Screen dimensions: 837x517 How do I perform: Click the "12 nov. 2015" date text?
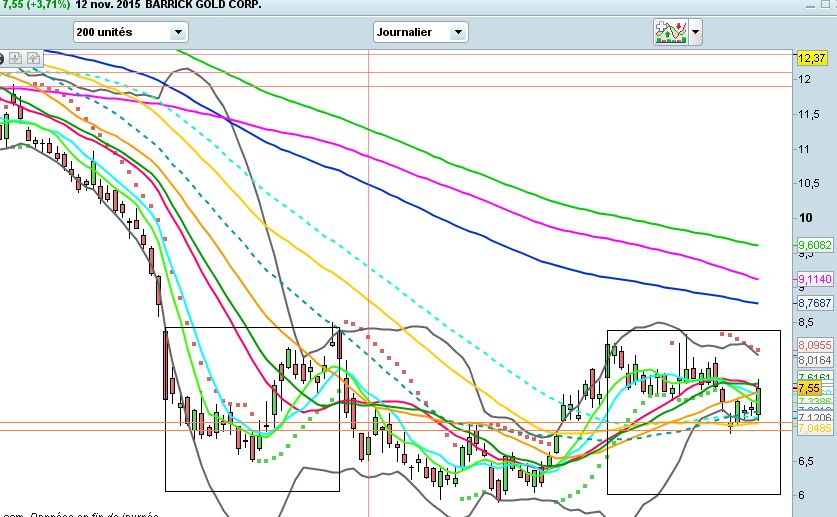(108, 5)
